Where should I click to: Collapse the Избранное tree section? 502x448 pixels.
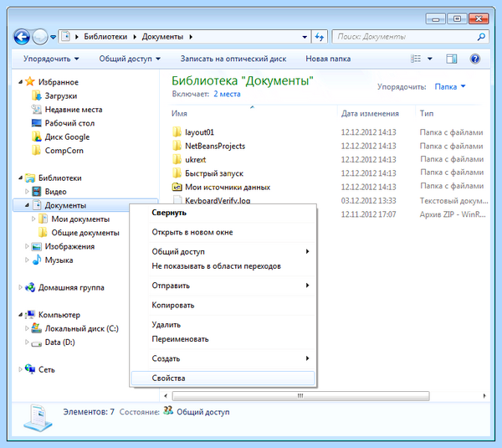pos(20,82)
